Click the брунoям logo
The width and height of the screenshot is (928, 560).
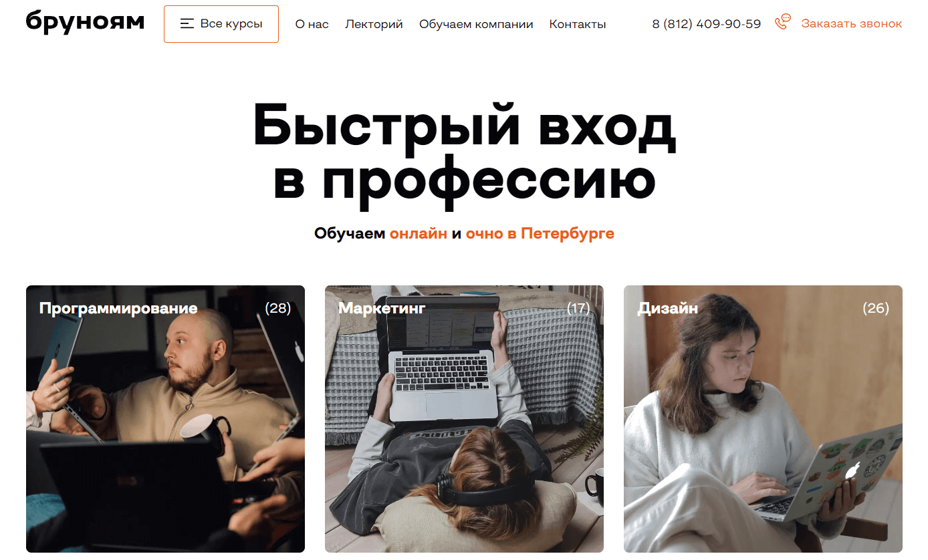[85, 23]
